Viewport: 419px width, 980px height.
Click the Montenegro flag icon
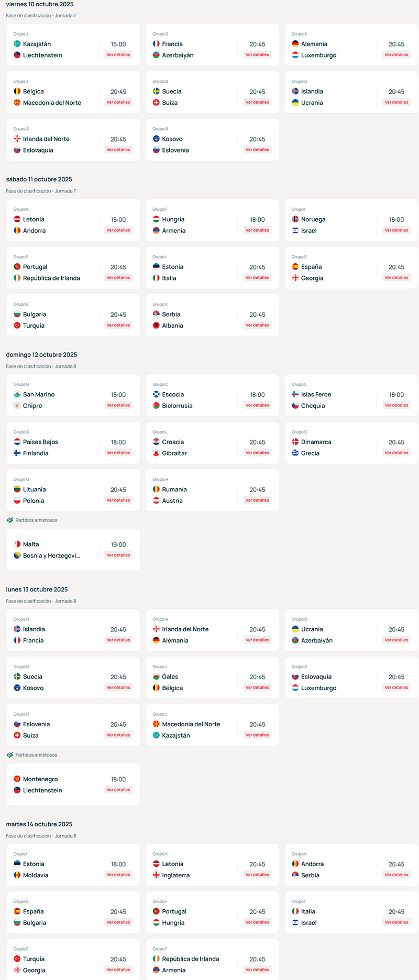coord(17,779)
